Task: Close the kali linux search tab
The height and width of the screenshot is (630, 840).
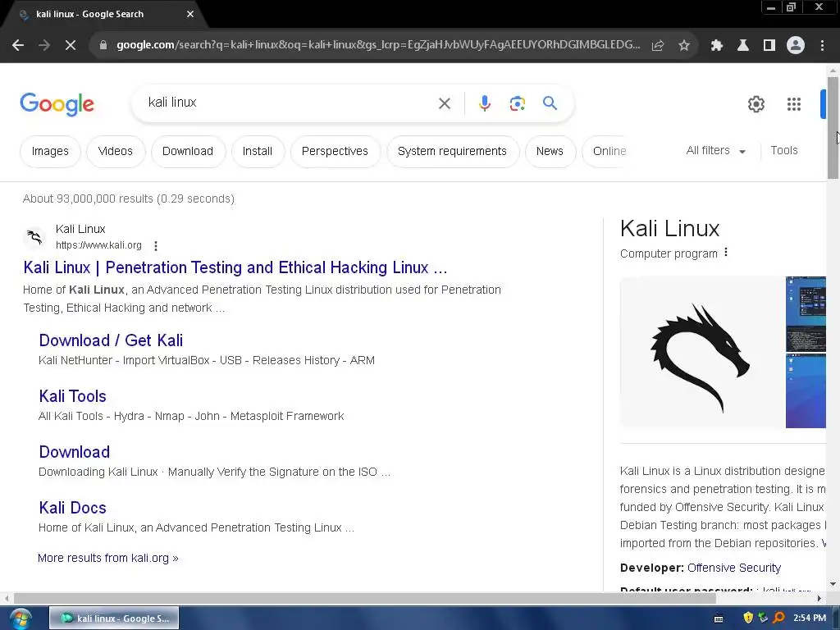Action: click(x=190, y=14)
